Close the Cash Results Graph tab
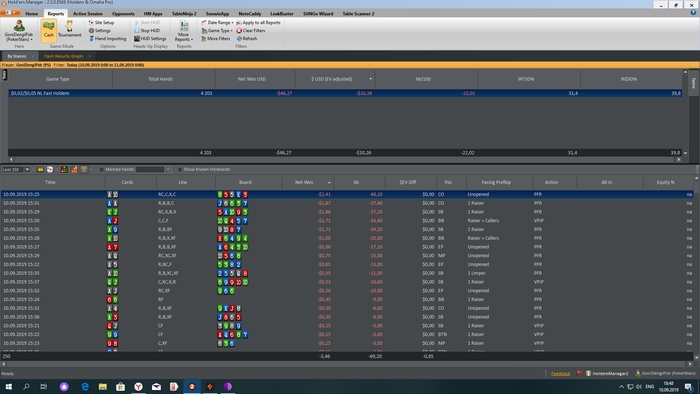The width and height of the screenshot is (700, 394). (x=89, y=56)
